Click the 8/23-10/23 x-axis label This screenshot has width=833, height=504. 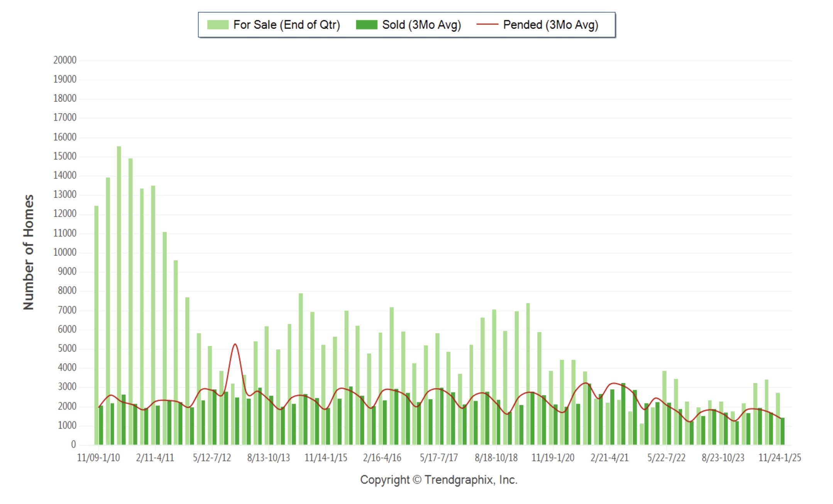(x=723, y=458)
